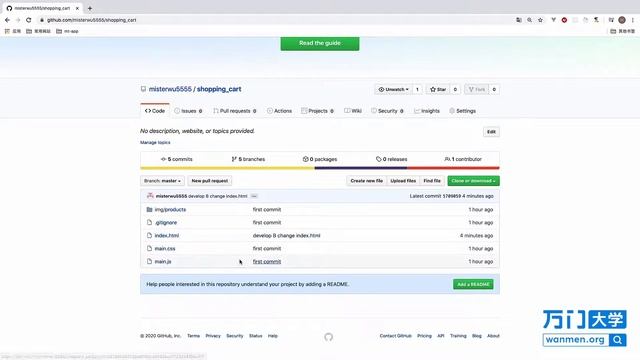View the 1 contributor link
Viewport: 640px width, 360px height.
point(463,159)
